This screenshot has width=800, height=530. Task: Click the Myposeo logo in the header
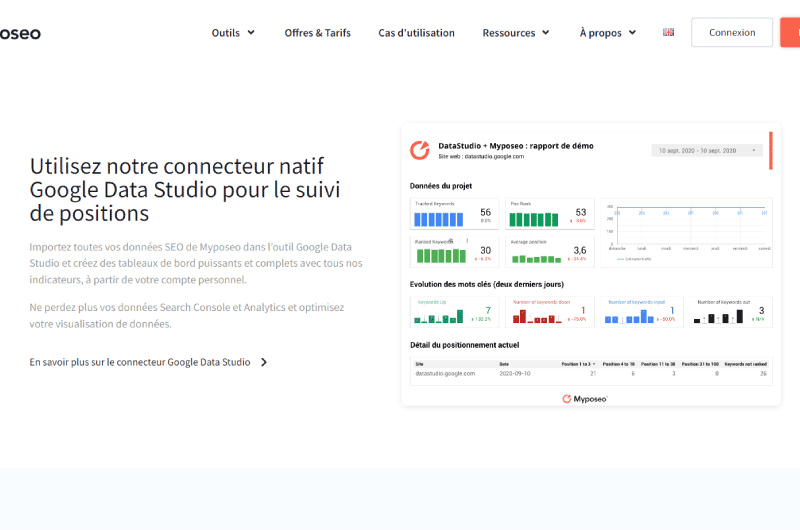coord(20,33)
